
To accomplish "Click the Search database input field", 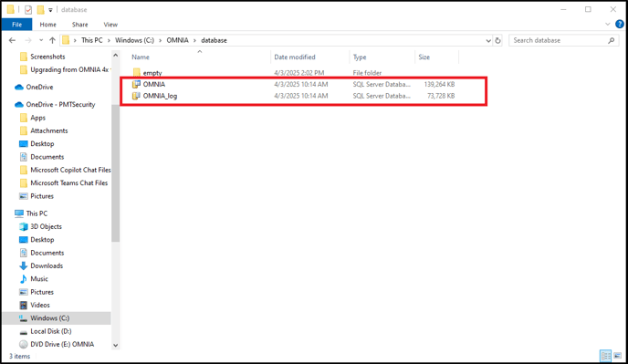I will point(560,40).
